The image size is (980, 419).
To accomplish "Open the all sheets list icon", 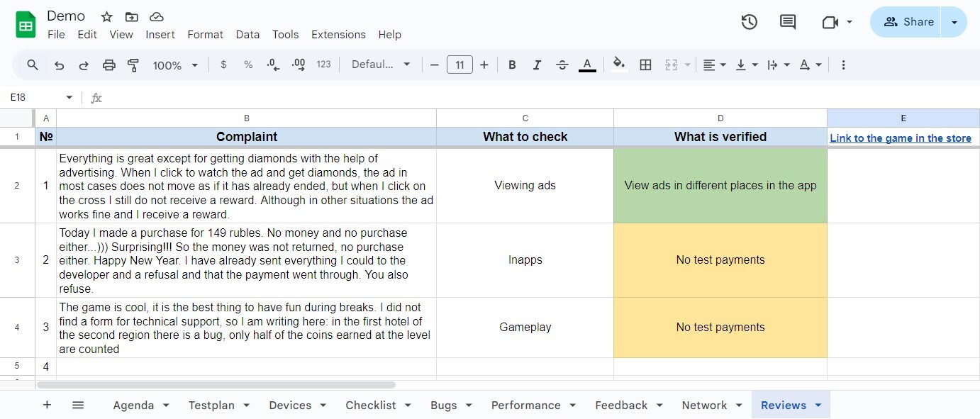I will click(78, 405).
